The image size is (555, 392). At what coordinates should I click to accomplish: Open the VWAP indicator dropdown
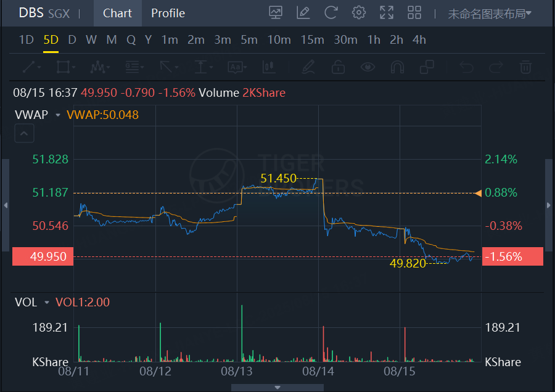[58, 115]
